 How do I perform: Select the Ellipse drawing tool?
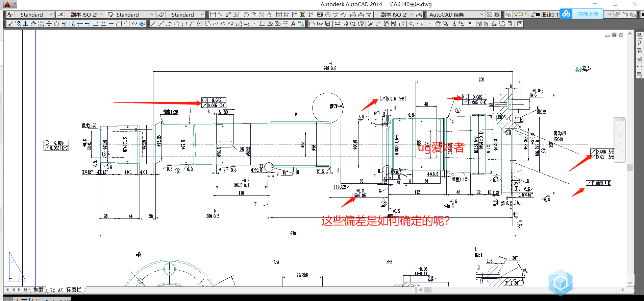point(223,24)
